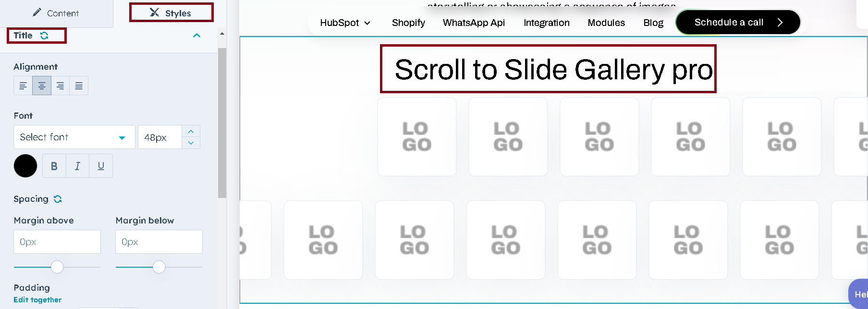Collapse the Title section chevron

[x=196, y=36]
